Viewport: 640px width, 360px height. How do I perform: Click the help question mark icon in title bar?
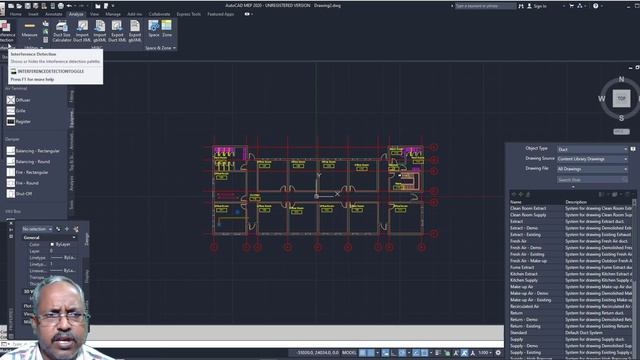pyautogui.click(x=596, y=6)
